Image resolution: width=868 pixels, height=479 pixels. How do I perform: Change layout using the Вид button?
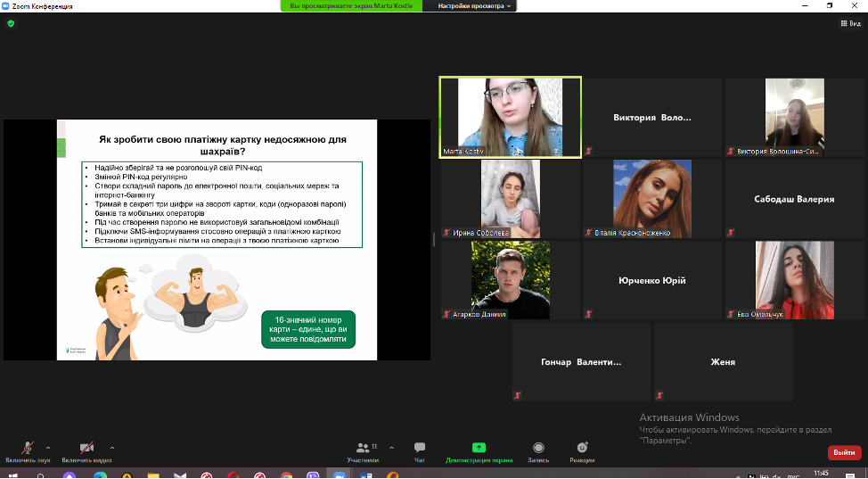point(850,23)
